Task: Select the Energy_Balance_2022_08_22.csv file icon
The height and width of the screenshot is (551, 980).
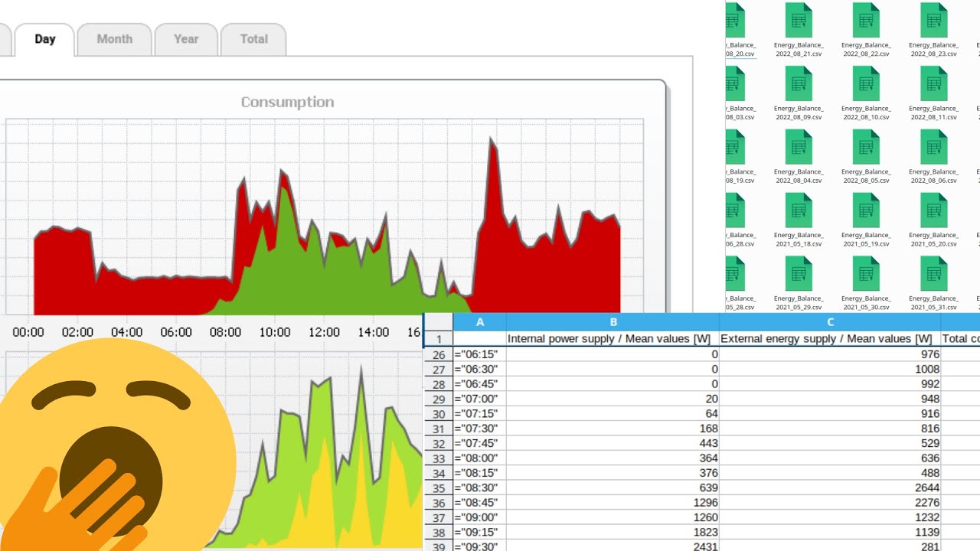Action: [x=866, y=20]
